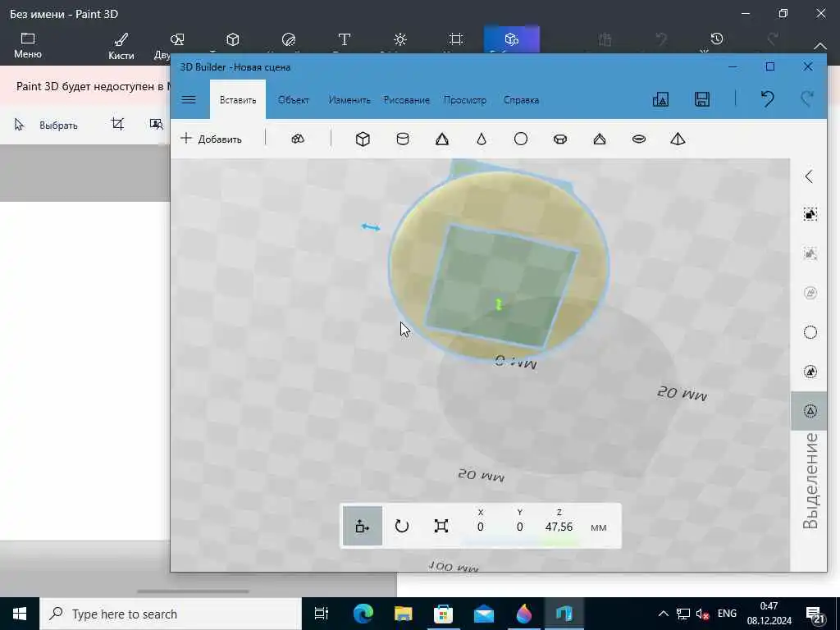The height and width of the screenshot is (630, 840).
Task: Open File Explorer from the taskbar
Action: point(403,614)
